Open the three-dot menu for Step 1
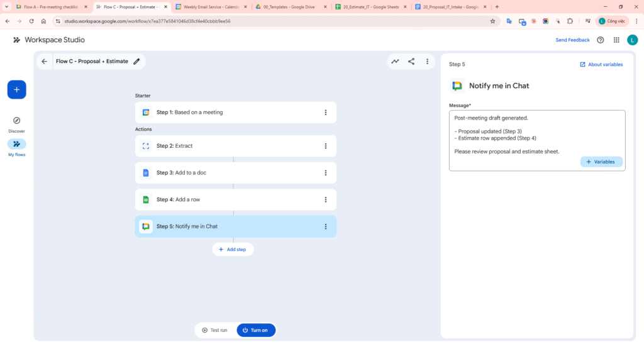 tap(325, 113)
